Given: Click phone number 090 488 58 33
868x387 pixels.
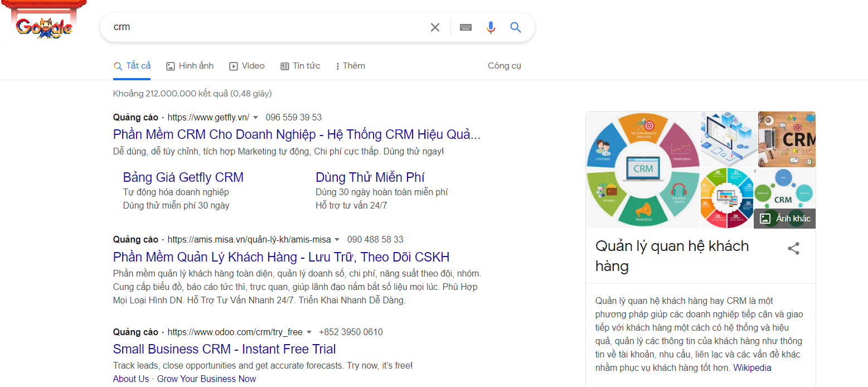Looking at the screenshot, I should click(375, 240).
